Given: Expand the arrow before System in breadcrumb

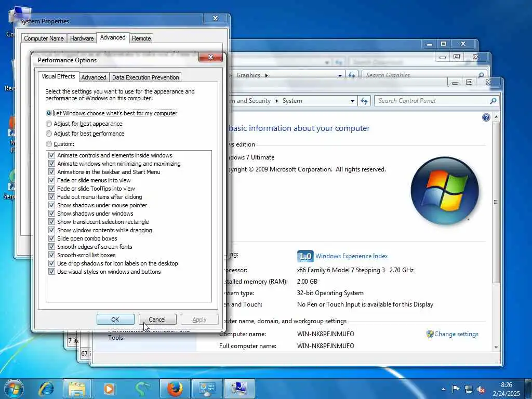Looking at the screenshot, I should click(277, 101).
